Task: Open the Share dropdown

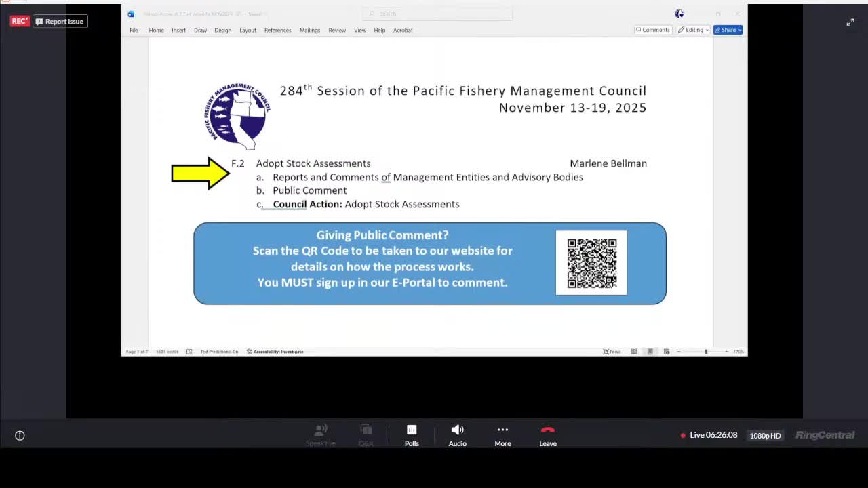Action: (x=728, y=30)
